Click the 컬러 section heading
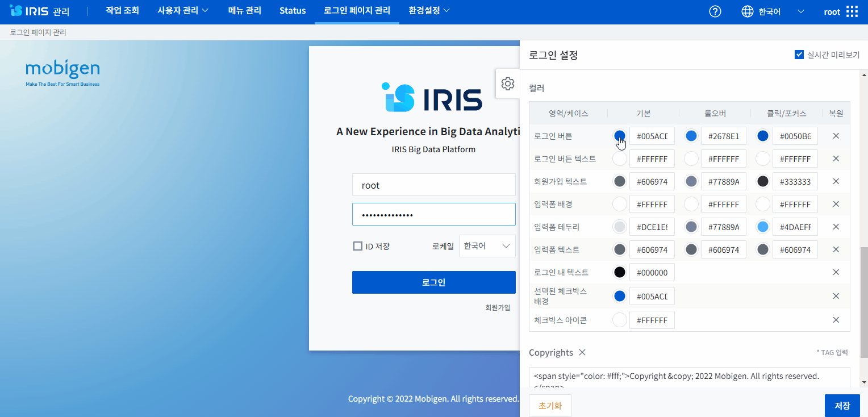Viewport: 868px width, 417px height. pyautogui.click(x=537, y=88)
